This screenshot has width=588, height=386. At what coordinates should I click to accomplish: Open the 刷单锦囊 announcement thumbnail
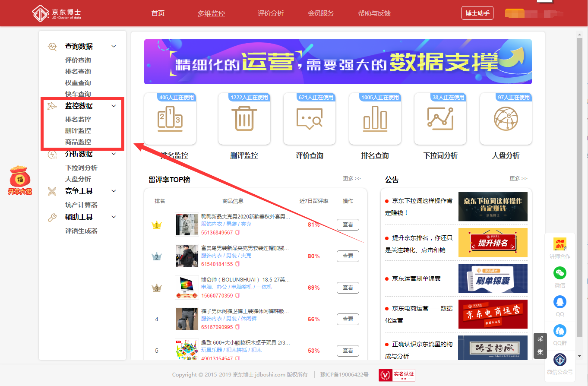(493, 278)
